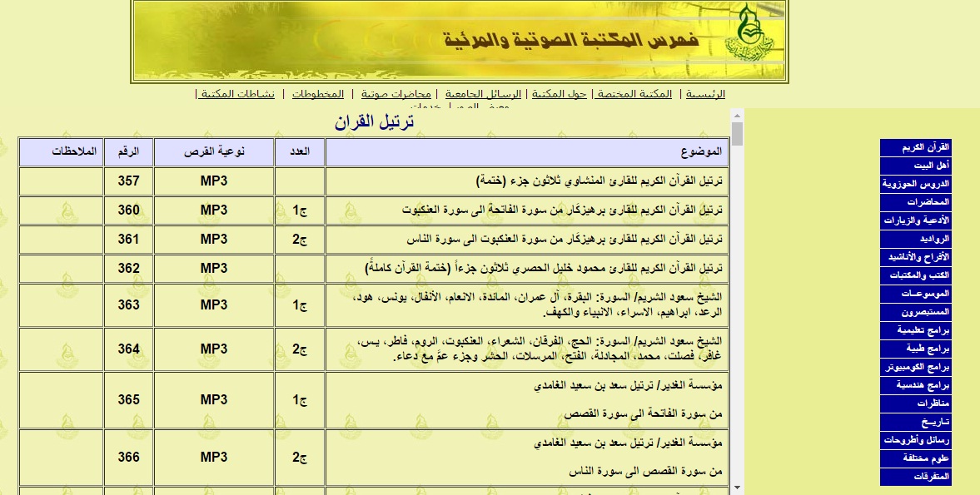Go to الرواديد in the sidebar
This screenshot has height=495, width=980.
[916, 239]
